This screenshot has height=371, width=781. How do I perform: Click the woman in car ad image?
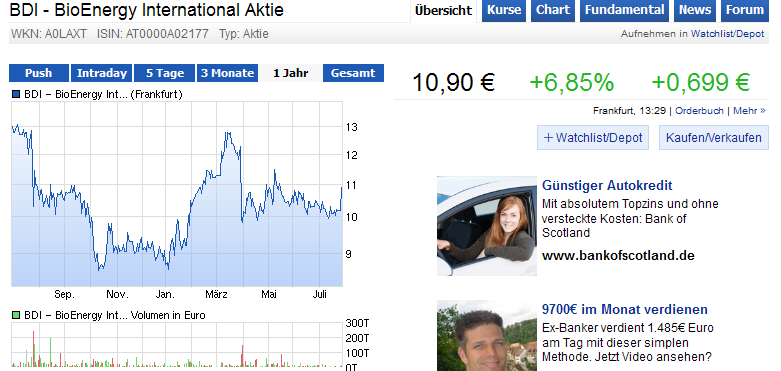click(487, 226)
